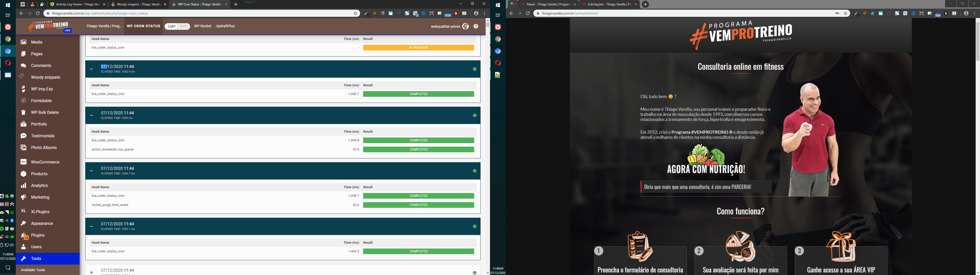Switch theme toggle to Dark
This screenshot has width=980, height=275.
click(x=184, y=26)
